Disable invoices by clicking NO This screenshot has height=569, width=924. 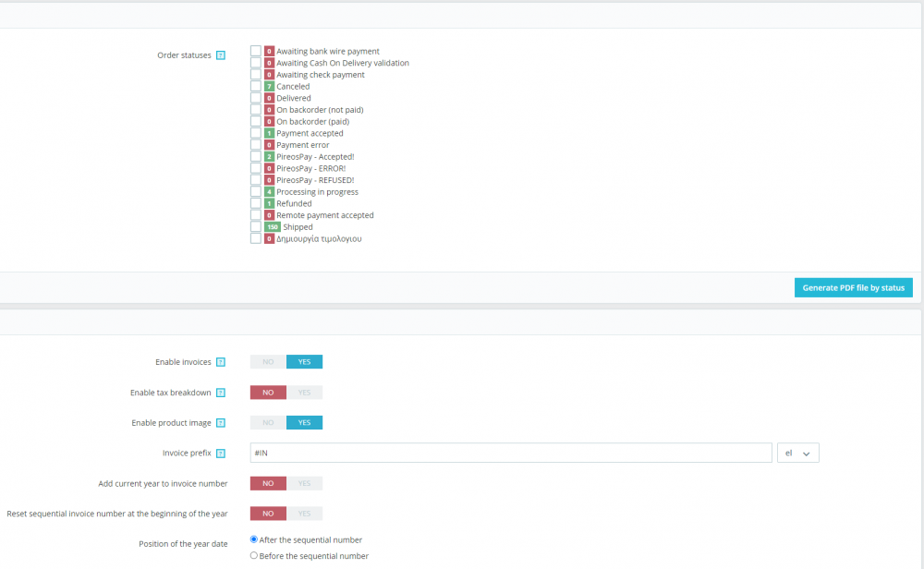[267, 361]
